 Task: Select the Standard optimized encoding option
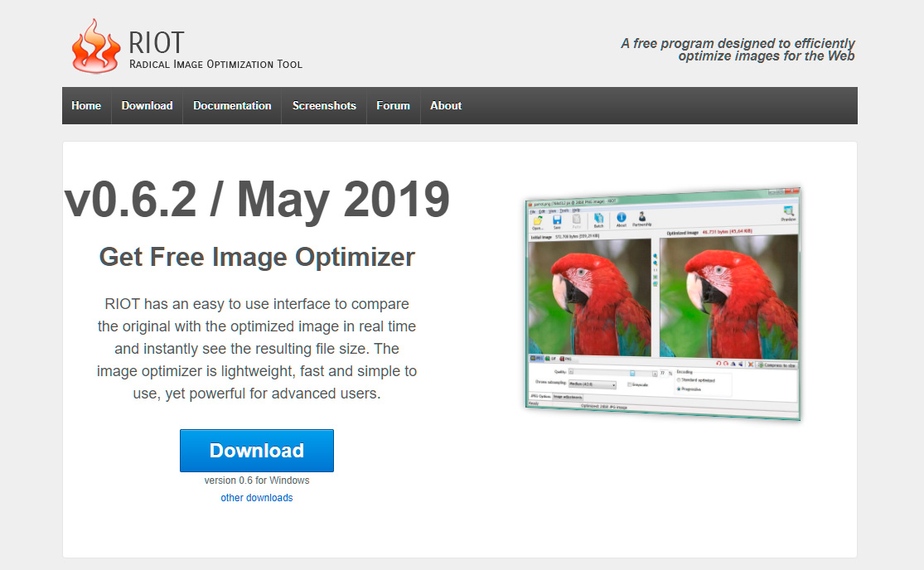(x=680, y=380)
